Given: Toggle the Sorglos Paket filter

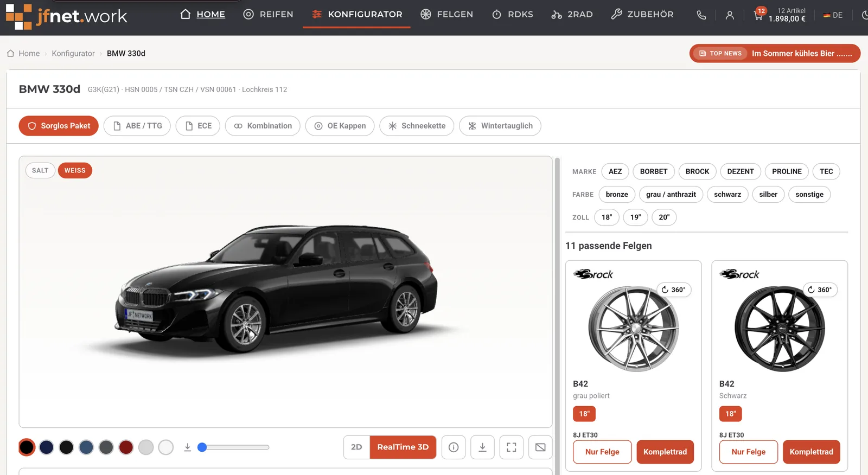Looking at the screenshot, I should coord(59,126).
